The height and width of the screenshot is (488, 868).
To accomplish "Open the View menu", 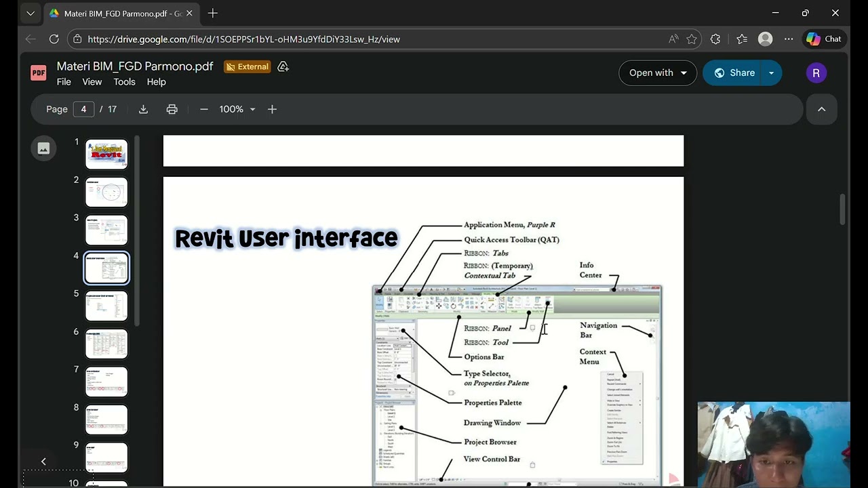I will pyautogui.click(x=92, y=82).
